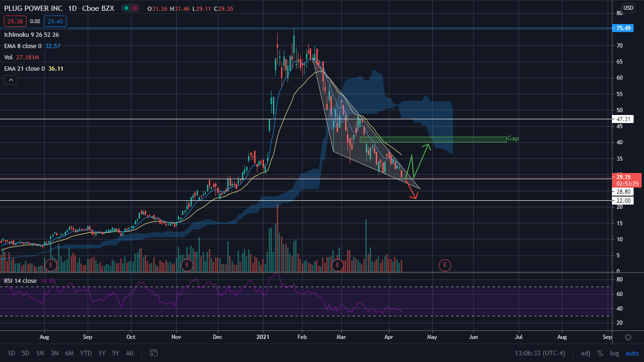Click the November earnings E marker

(x=187, y=265)
